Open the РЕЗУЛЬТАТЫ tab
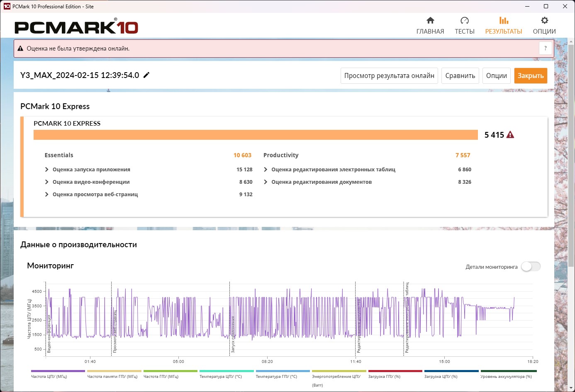Viewport: 575px width, 392px height. pyautogui.click(x=504, y=25)
